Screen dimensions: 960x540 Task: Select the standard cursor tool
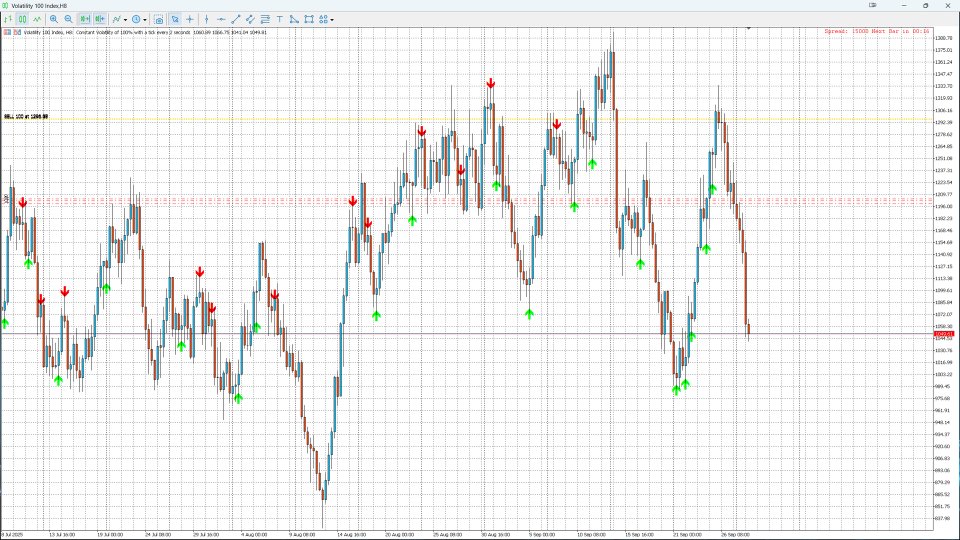pyautogui.click(x=175, y=19)
